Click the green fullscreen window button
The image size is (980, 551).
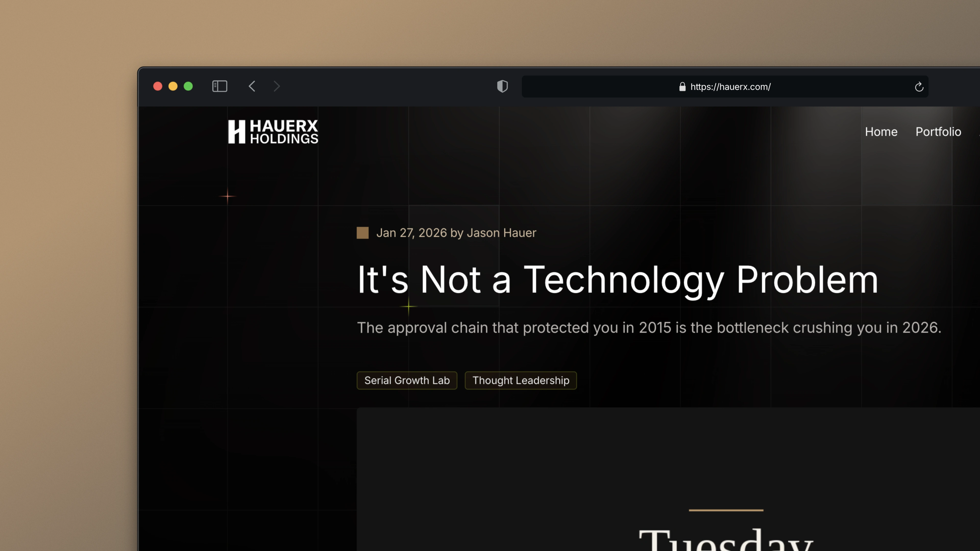click(188, 86)
